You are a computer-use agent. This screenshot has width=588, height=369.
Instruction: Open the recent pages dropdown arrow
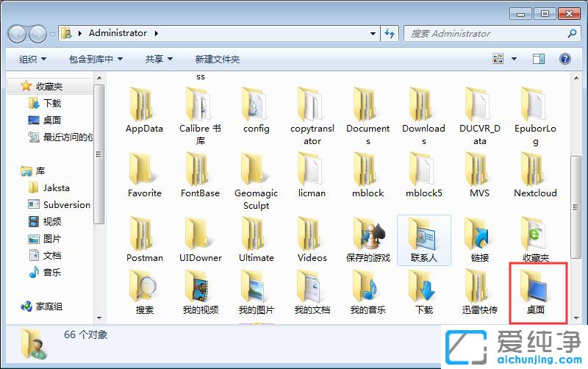52,34
